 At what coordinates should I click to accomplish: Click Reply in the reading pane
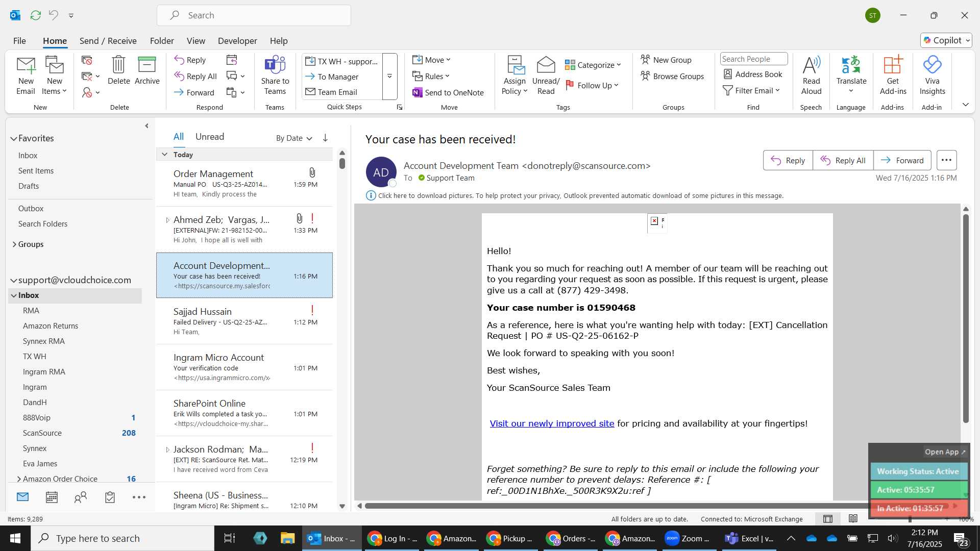point(788,160)
